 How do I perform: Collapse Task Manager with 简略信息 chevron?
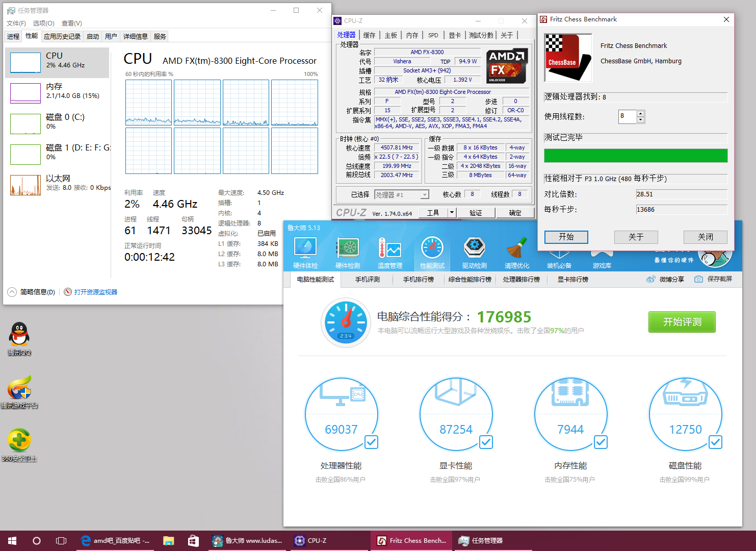(x=12, y=292)
